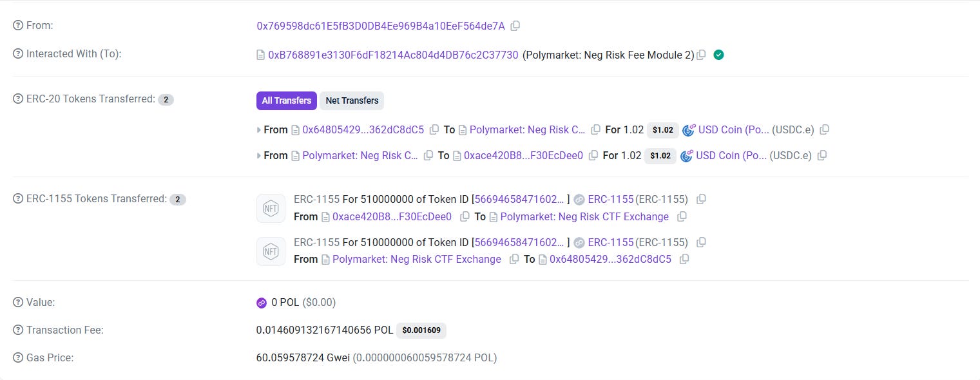Viewport: 980px width, 380px height.
Task: Copy CTF Exchange recipient in first ERC-1155 transfer
Action: tap(682, 217)
